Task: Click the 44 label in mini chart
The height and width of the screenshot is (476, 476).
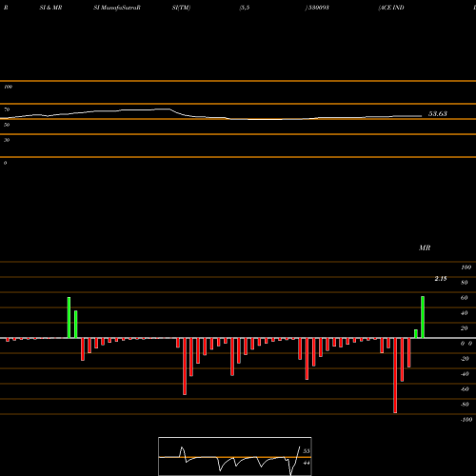Action: (307, 463)
